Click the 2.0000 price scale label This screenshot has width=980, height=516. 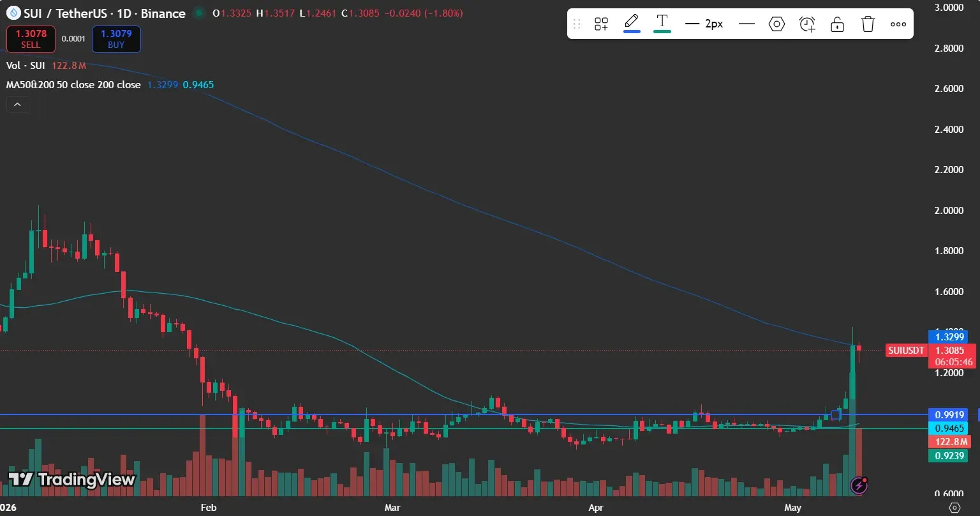point(948,211)
